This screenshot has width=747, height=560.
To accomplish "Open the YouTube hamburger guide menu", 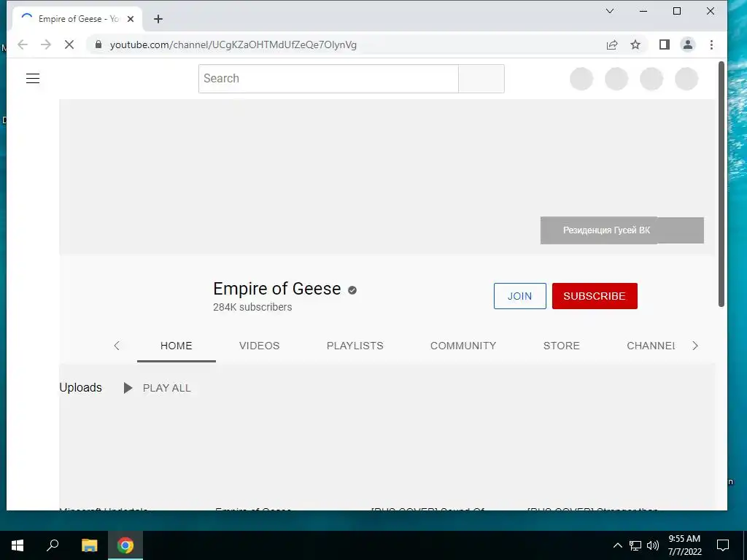I will pyautogui.click(x=32, y=79).
